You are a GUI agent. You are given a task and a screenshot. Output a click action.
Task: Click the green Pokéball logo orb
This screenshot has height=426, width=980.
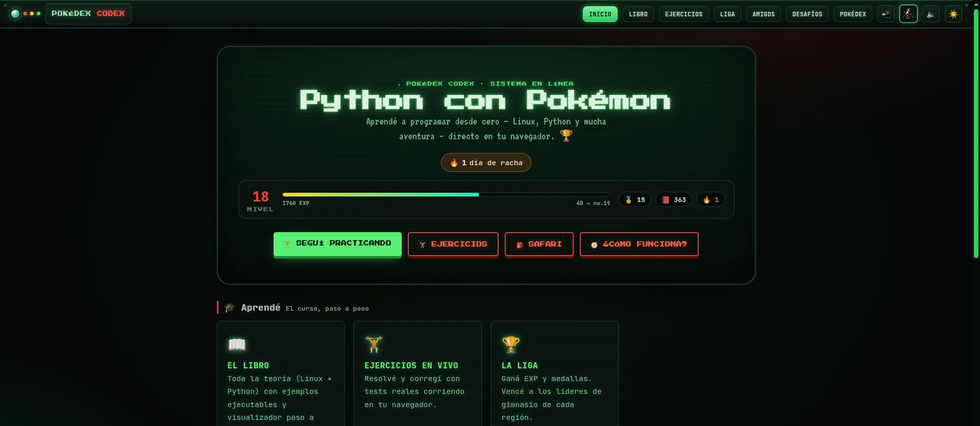(x=15, y=14)
